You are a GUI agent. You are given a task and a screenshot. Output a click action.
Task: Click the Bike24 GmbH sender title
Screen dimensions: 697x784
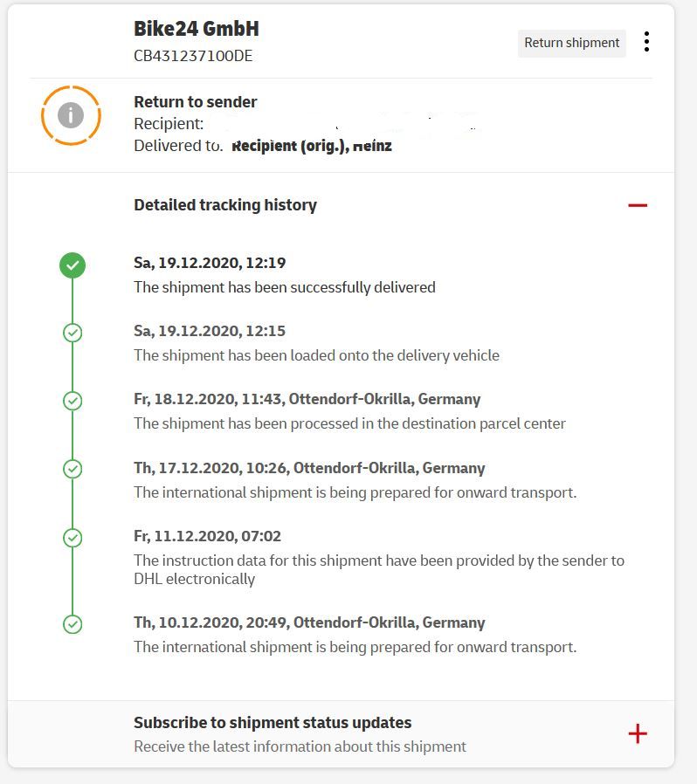point(197,29)
